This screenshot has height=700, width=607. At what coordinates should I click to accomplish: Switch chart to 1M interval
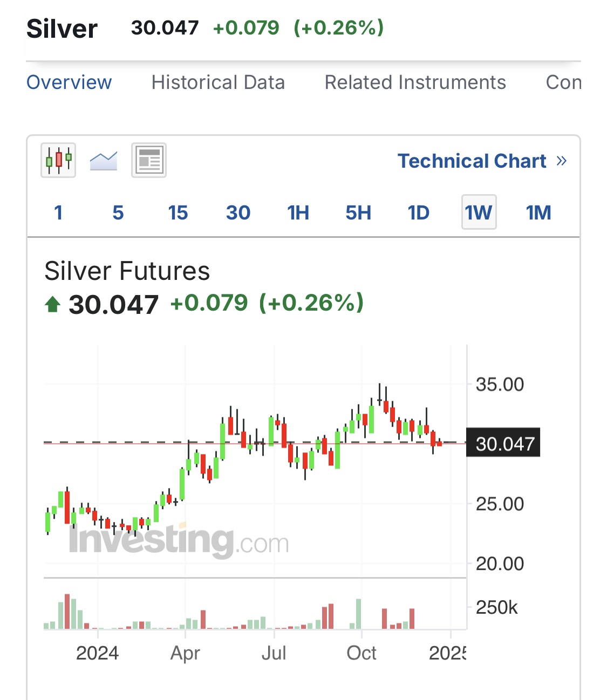(538, 212)
